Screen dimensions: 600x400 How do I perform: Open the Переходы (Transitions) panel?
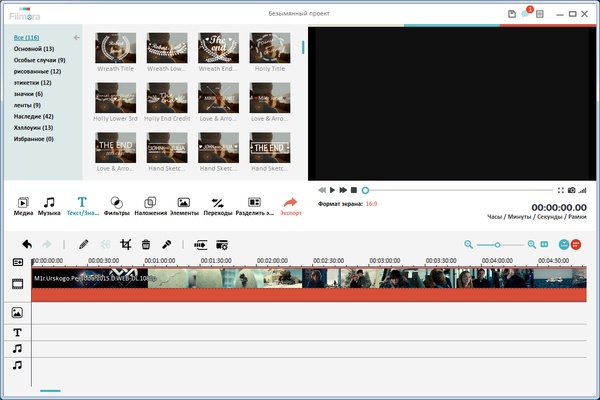pyautogui.click(x=217, y=206)
